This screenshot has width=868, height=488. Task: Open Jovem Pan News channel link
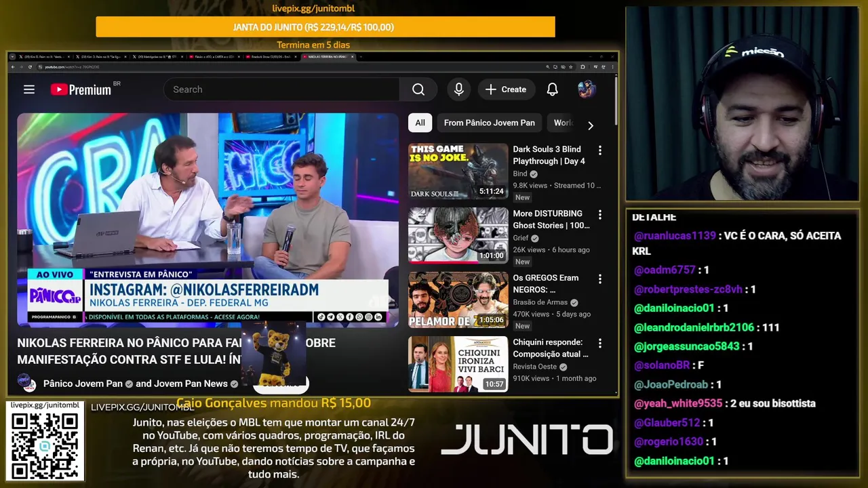(x=191, y=384)
